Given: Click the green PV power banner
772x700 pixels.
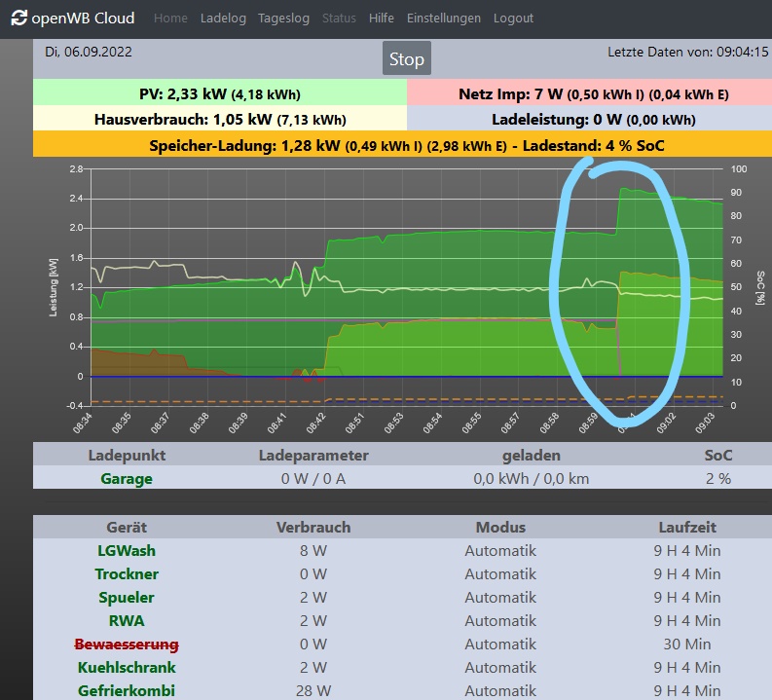Looking at the screenshot, I should click(219, 94).
